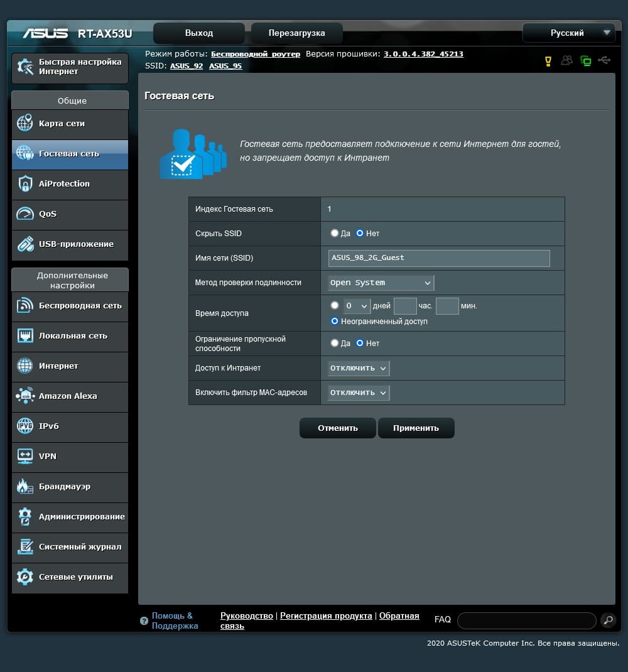The height and width of the screenshot is (672, 628).
Task: Open the Русский language dropdown
Action: point(569,33)
